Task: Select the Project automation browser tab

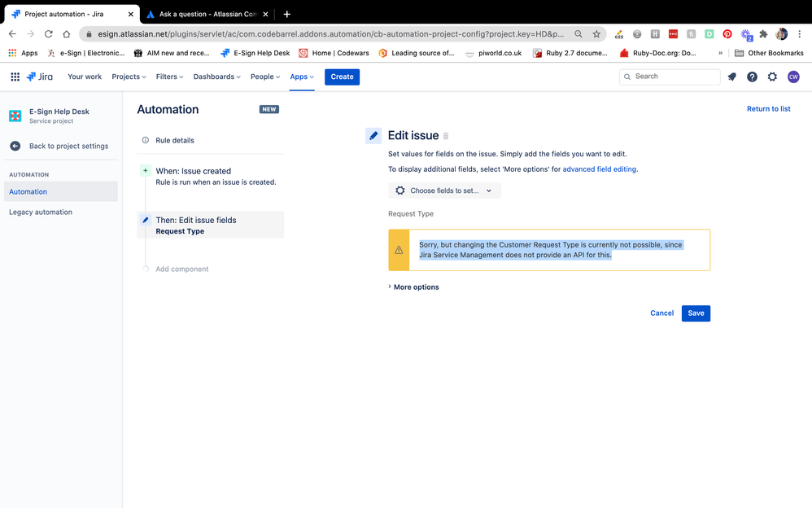Action: [72, 14]
